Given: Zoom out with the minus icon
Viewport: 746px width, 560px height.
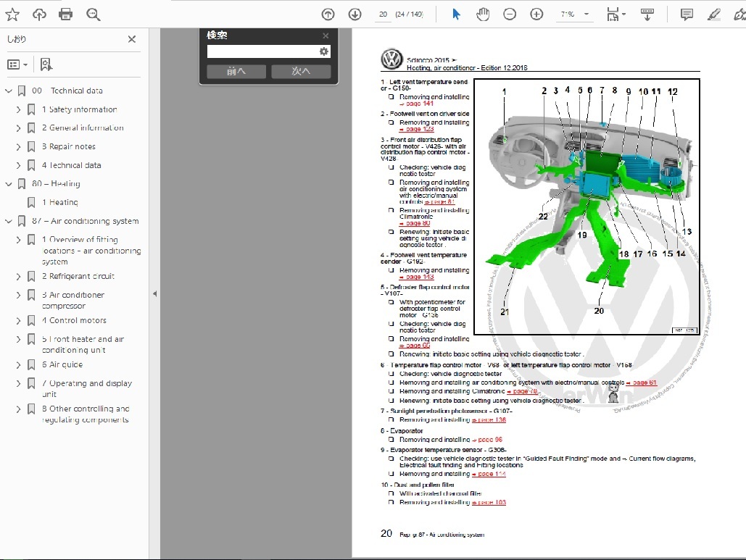Looking at the screenshot, I should tap(510, 14).
